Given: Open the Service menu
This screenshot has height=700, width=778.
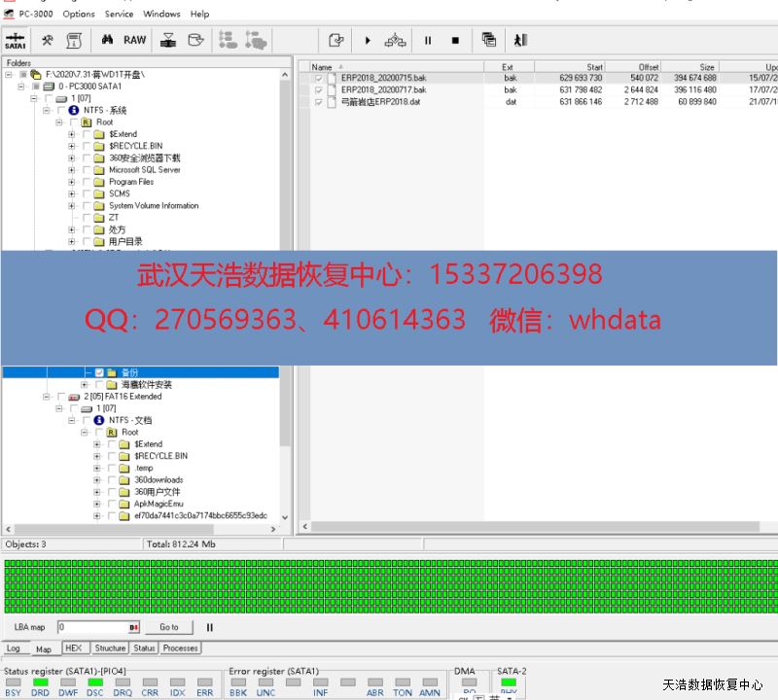Looking at the screenshot, I should point(119,14).
